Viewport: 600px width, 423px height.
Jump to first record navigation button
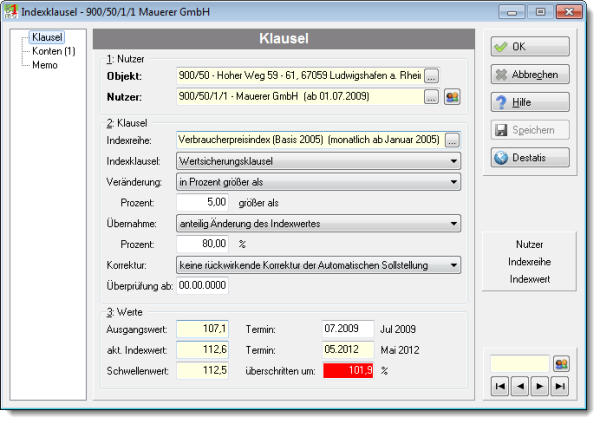(x=500, y=386)
